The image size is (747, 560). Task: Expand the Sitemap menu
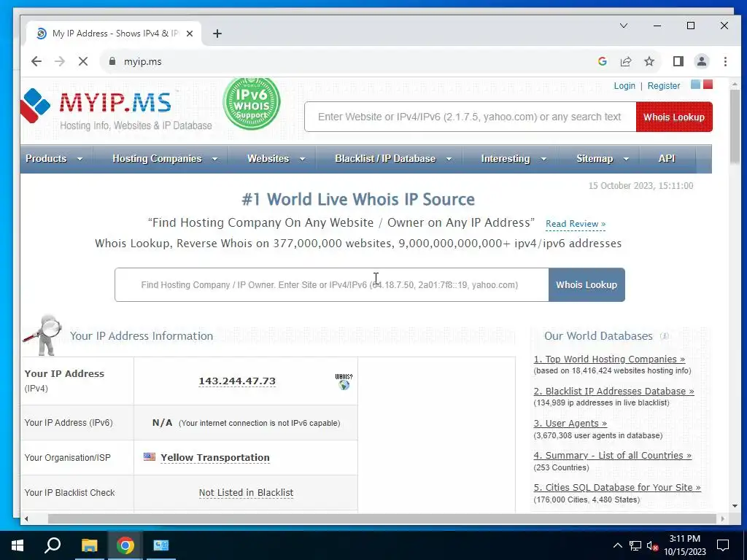coord(602,158)
